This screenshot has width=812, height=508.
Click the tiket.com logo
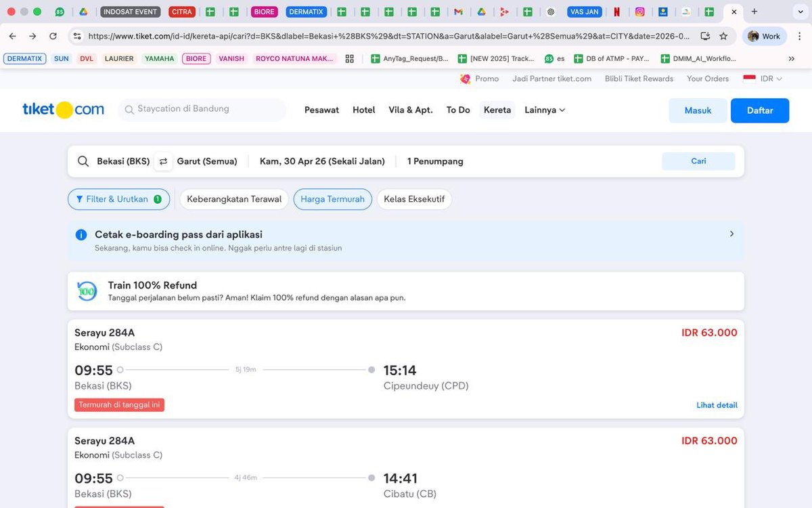pyautogui.click(x=63, y=110)
